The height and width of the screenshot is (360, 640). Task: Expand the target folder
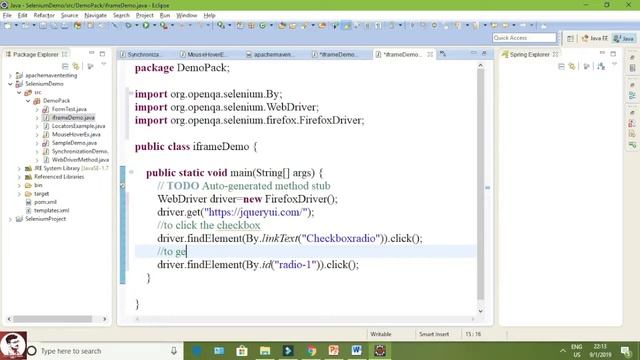tap(19, 193)
